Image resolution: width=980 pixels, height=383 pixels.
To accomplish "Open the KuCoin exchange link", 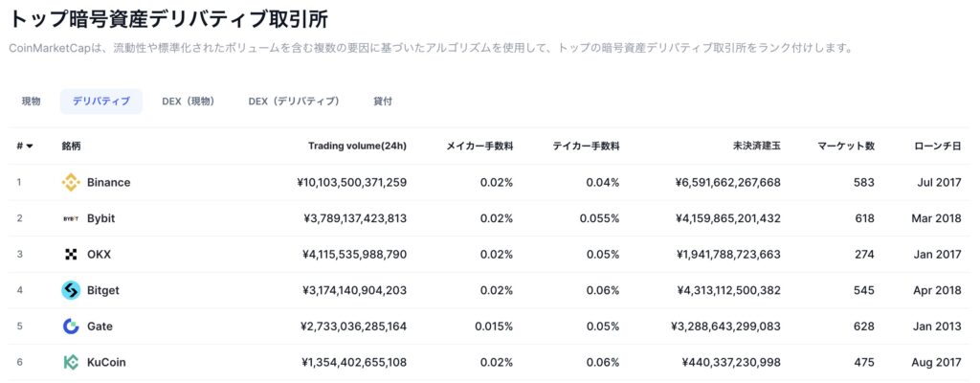I will click(x=105, y=362).
